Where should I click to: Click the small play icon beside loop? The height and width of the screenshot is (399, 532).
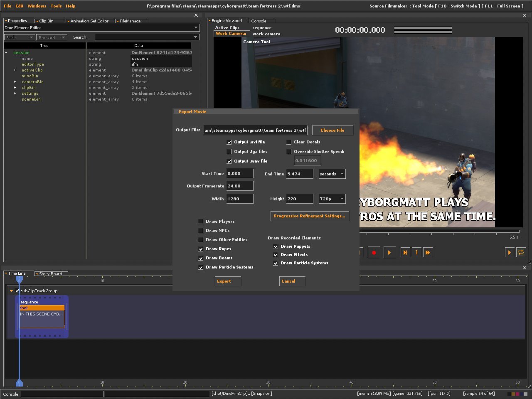(509, 252)
